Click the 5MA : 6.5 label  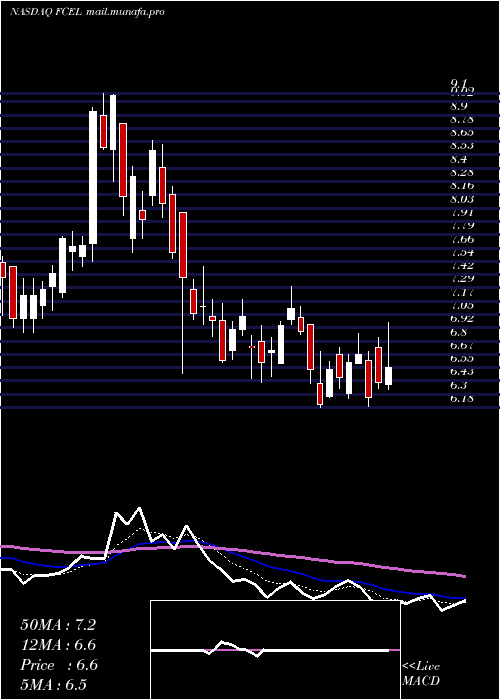(x=54, y=685)
